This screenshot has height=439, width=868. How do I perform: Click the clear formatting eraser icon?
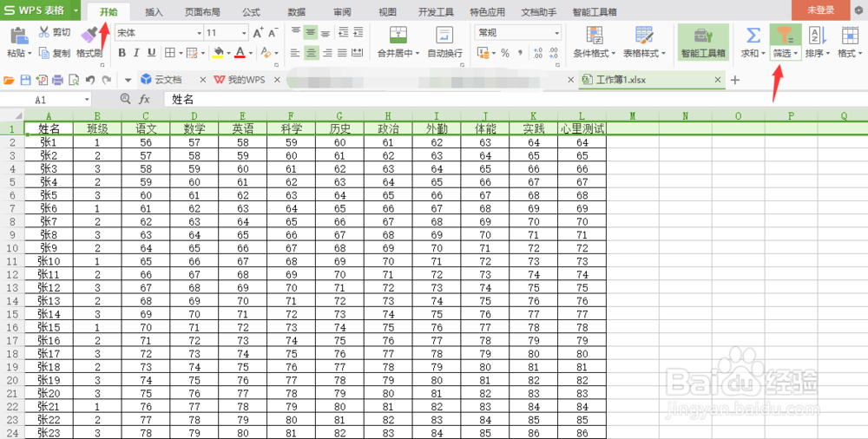tap(266, 53)
